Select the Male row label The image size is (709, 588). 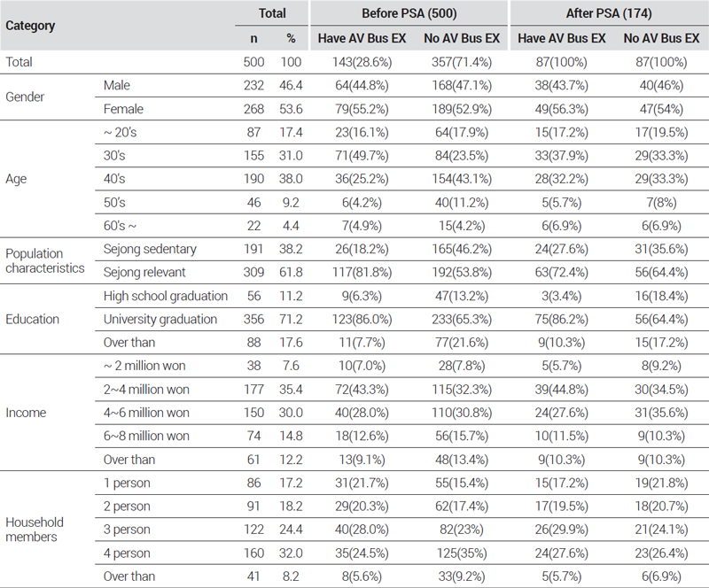pyautogui.click(x=117, y=84)
